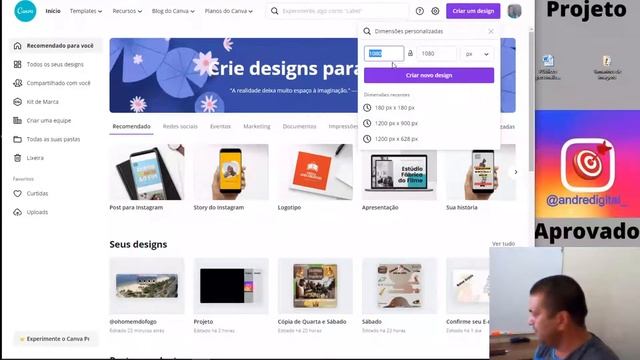Click the width input field showing 1080

tap(384, 53)
